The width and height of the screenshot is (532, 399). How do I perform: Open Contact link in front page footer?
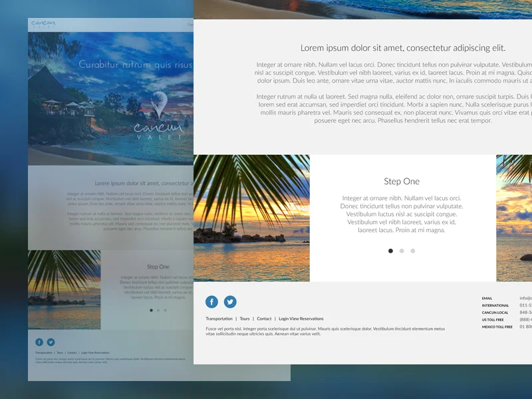(x=264, y=319)
